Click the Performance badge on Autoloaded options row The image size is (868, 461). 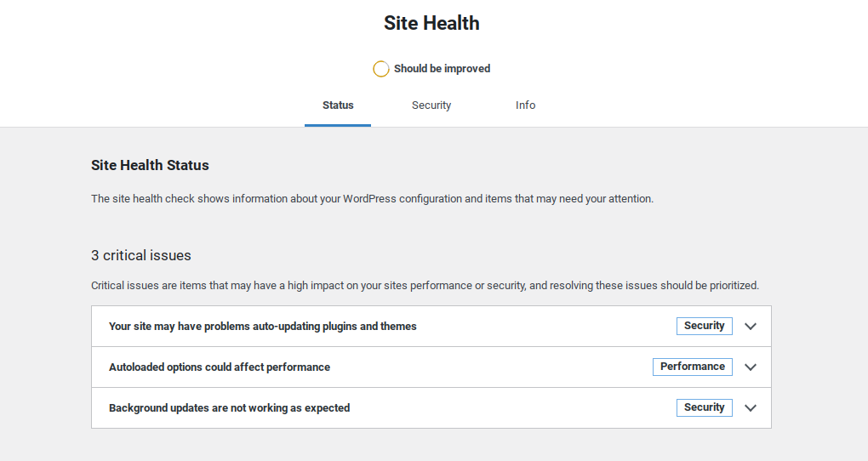[x=693, y=367]
